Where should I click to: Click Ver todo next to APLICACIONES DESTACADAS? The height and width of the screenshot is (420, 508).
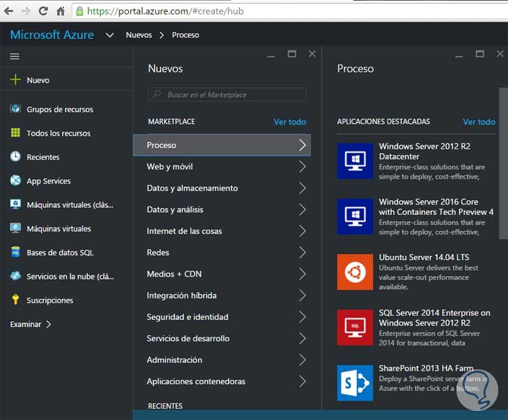tap(479, 122)
